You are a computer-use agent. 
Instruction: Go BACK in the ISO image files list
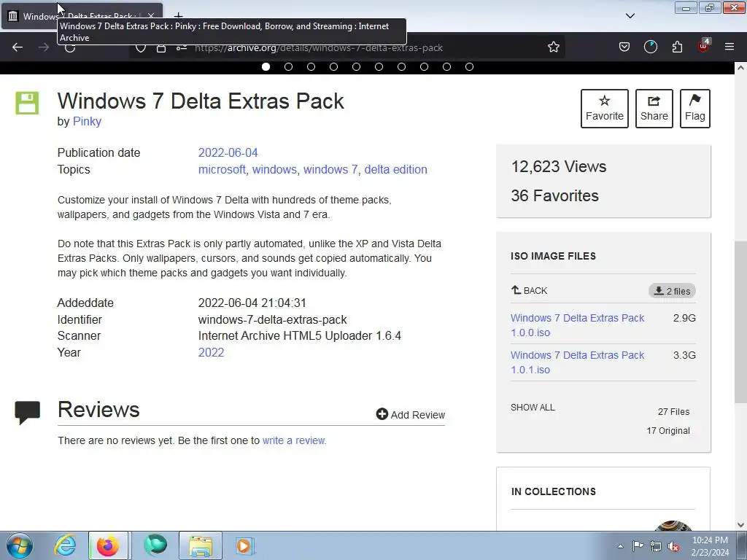coord(529,290)
